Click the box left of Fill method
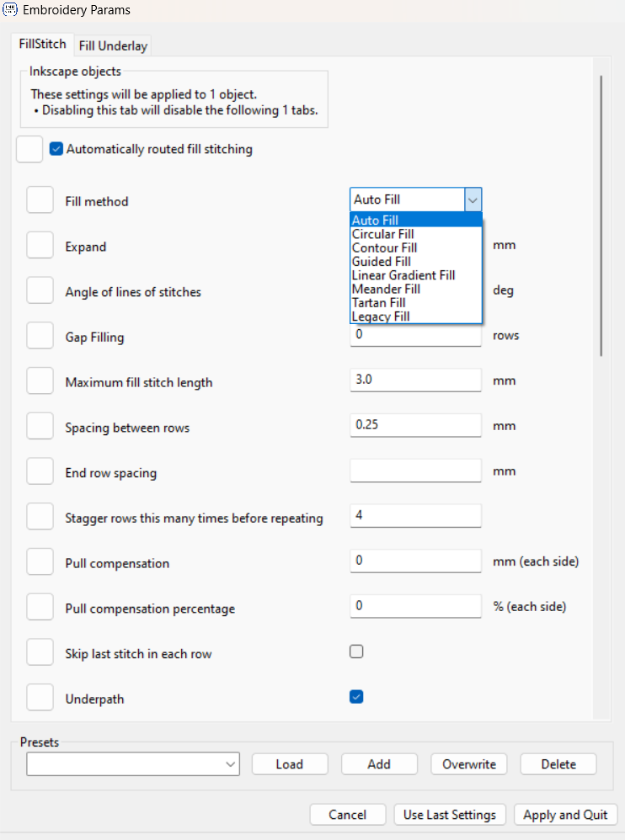 [x=40, y=199]
